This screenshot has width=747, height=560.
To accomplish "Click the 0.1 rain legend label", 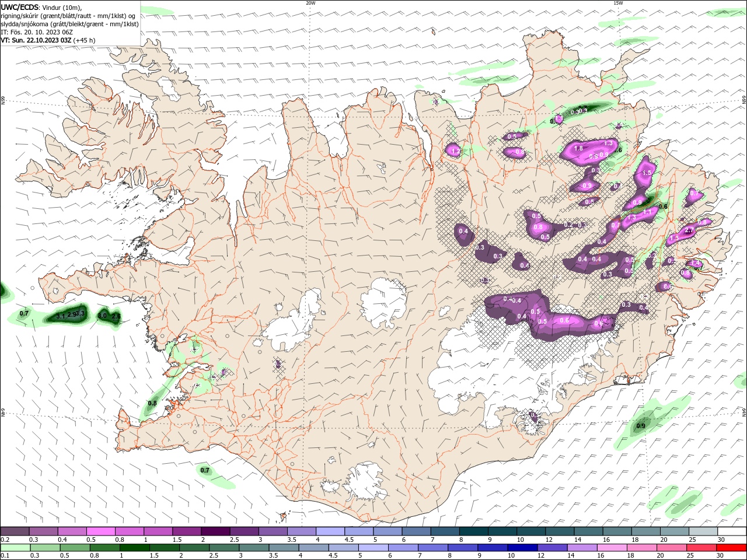I will [x=5, y=555].
